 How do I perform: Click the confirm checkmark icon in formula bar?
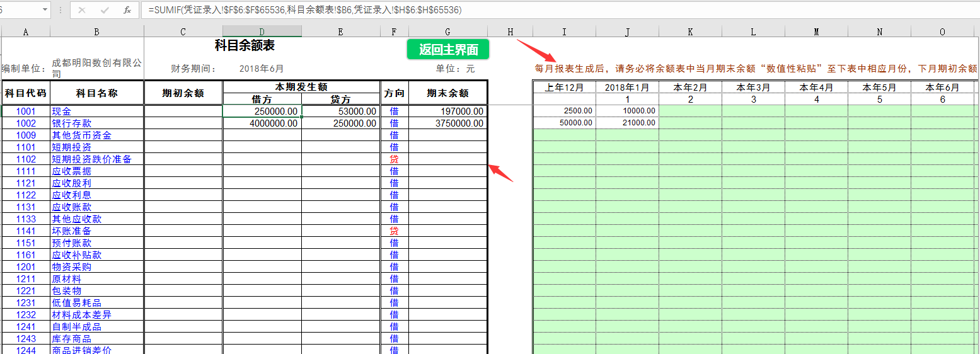point(105,10)
